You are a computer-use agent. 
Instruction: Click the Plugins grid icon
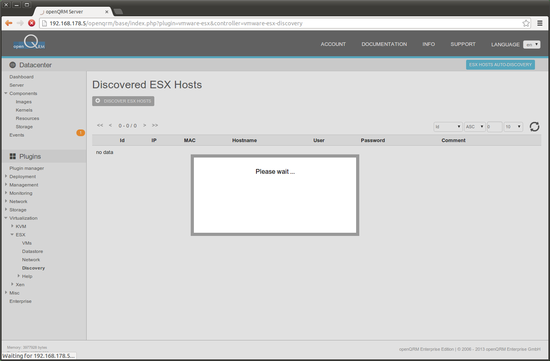pyautogui.click(x=13, y=156)
